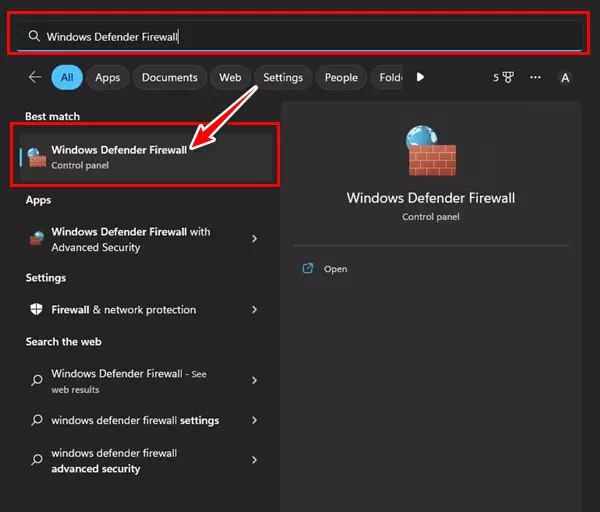Image resolution: width=600 pixels, height=512 pixels.
Task: Switch to the People filter
Action: 341,77
